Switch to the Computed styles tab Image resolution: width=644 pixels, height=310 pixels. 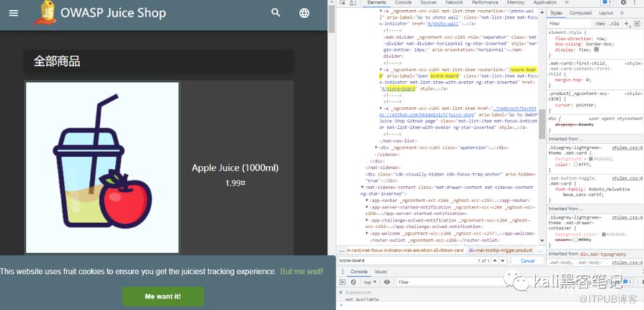click(580, 13)
